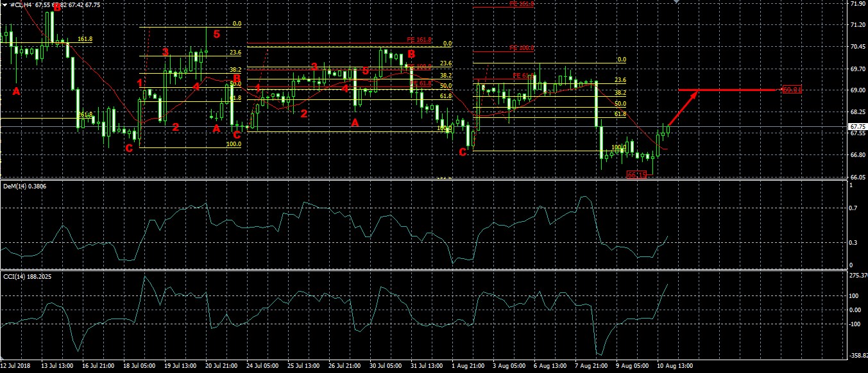The height and width of the screenshot is (373, 868).
Task: Click the gray chart shift triangle marker
Action: coord(675,2)
